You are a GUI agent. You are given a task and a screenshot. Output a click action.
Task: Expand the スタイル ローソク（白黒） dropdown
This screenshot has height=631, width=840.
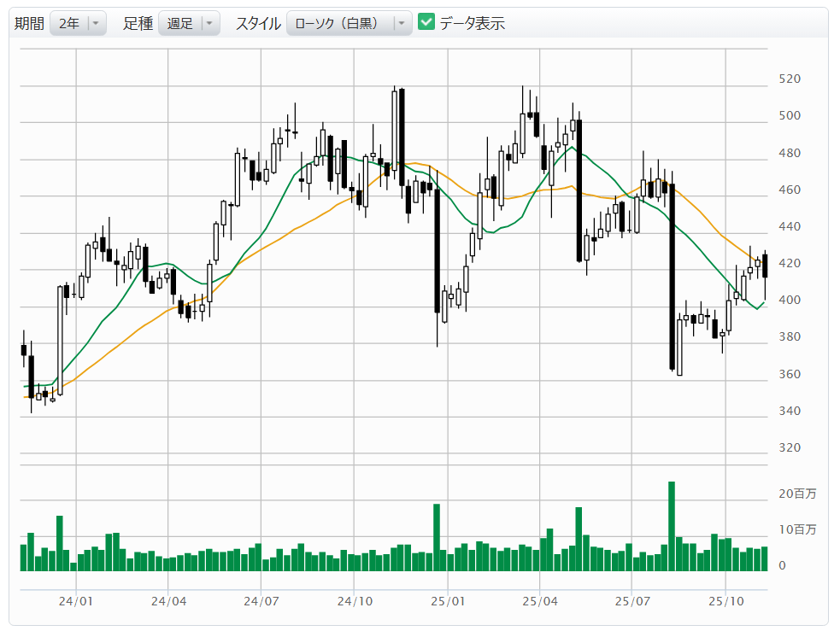point(348,24)
